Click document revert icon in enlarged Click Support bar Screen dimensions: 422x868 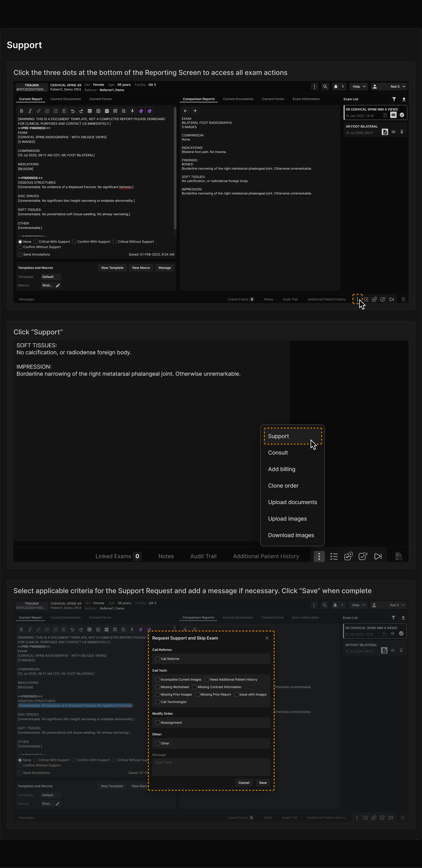pos(399,556)
